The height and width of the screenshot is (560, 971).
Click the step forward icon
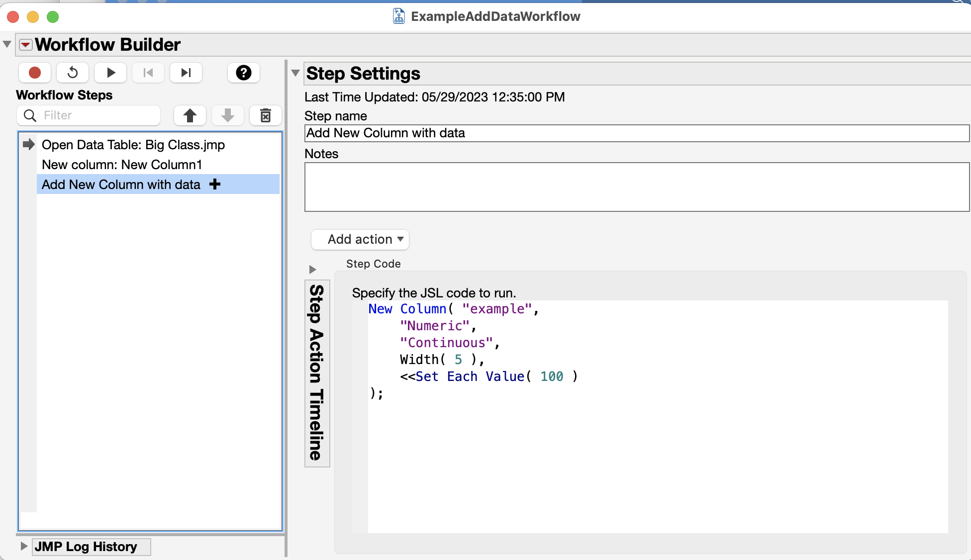click(x=186, y=73)
